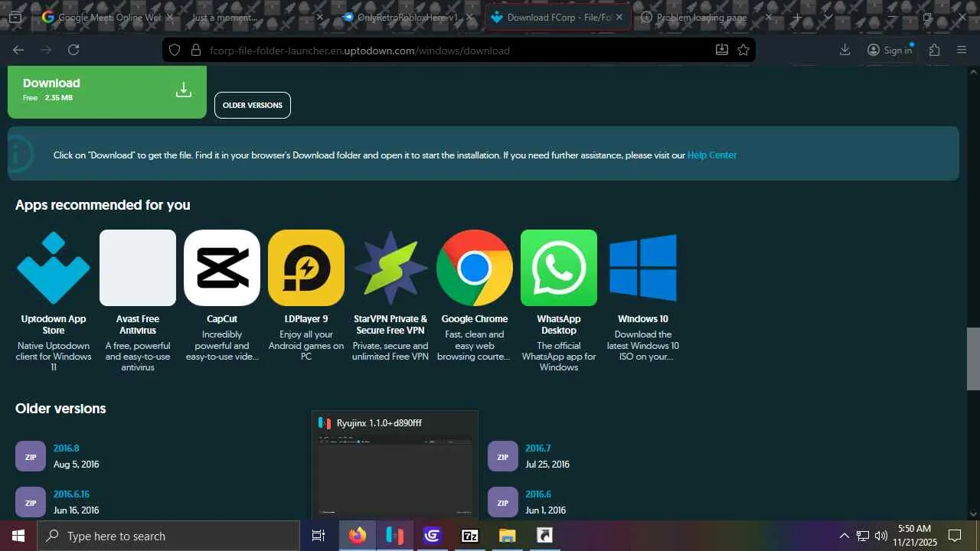Click the install-app icon in address bar
The width and height of the screenshot is (980, 551).
(721, 50)
